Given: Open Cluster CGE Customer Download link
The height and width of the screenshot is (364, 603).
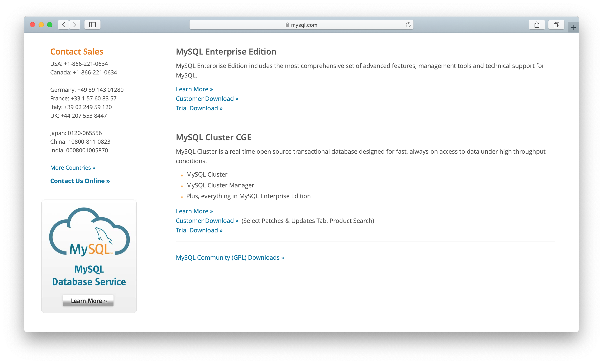Looking at the screenshot, I should point(207,221).
